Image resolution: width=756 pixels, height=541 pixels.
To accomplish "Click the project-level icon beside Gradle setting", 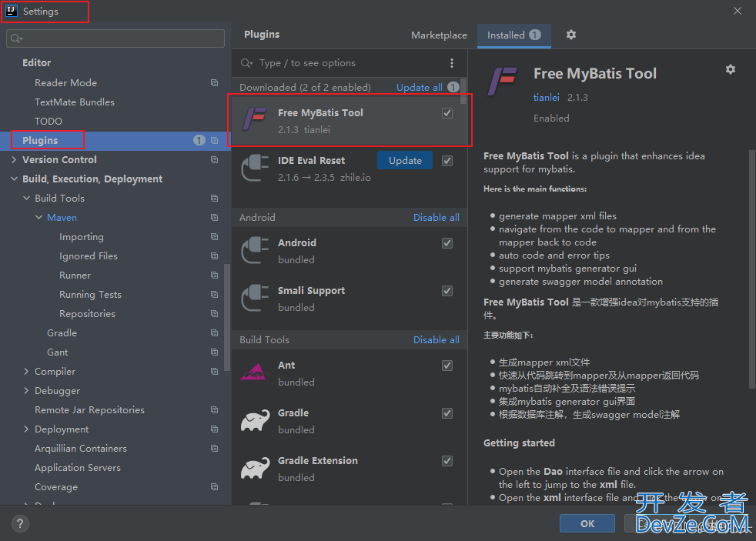I will tap(214, 333).
